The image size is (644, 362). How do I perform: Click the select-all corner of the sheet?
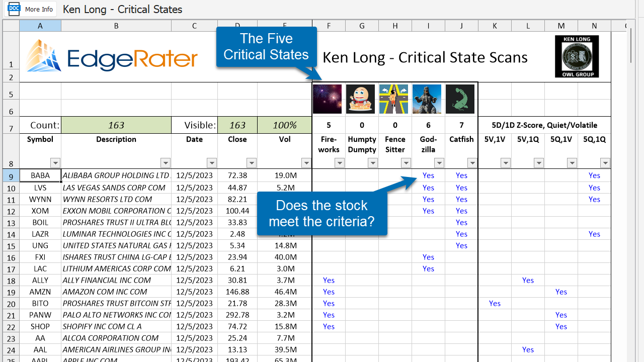[11, 26]
